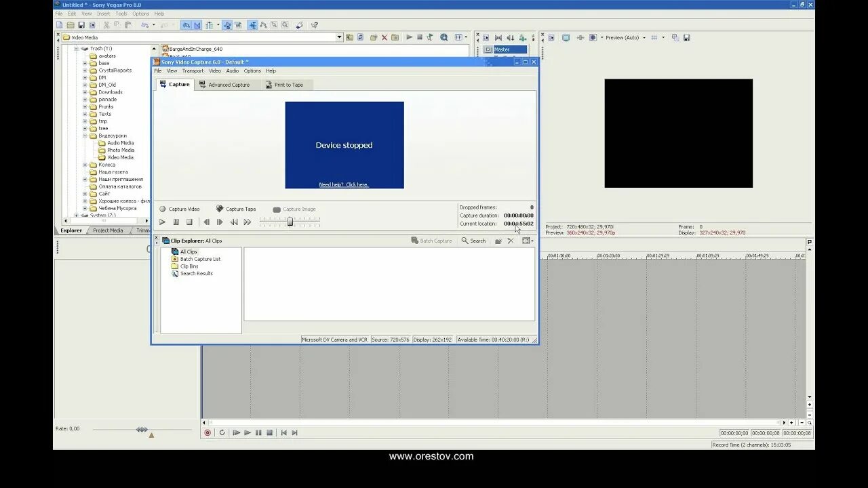Screen dimensions: 868x488
Task: Click the Save disk icon in Vegas toolbar
Action: [x=81, y=25]
